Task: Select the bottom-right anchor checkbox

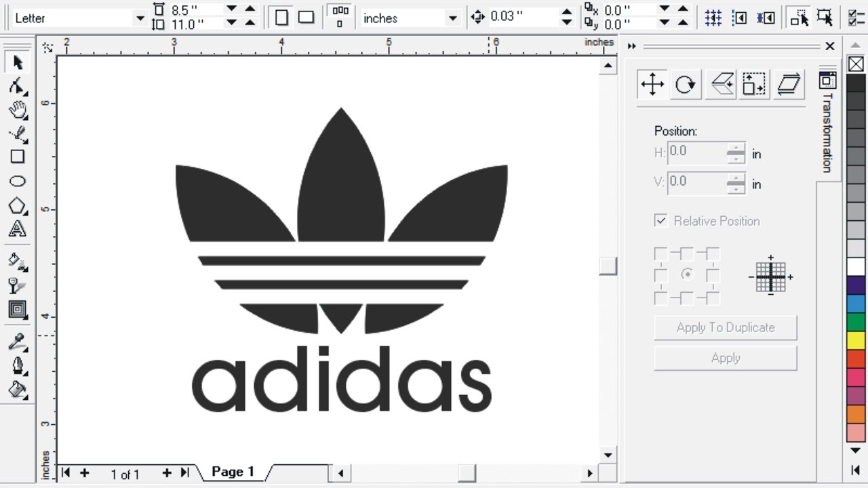Action: pos(713,298)
